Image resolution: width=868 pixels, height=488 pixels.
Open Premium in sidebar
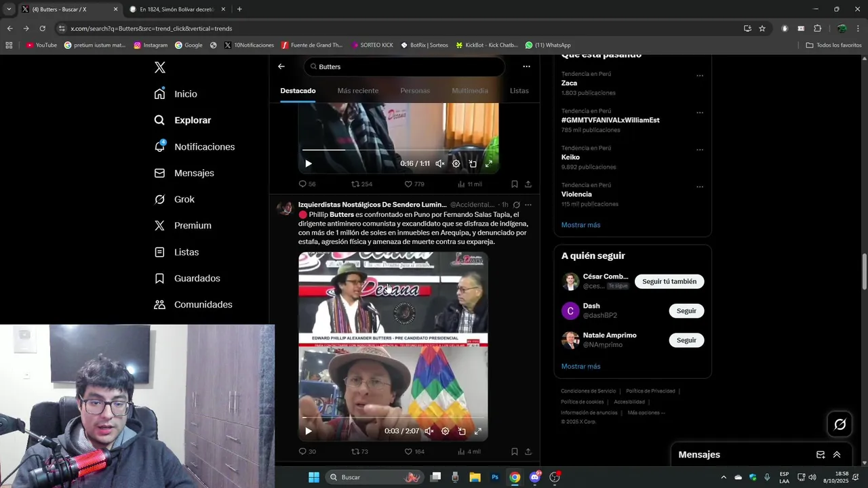click(182, 226)
